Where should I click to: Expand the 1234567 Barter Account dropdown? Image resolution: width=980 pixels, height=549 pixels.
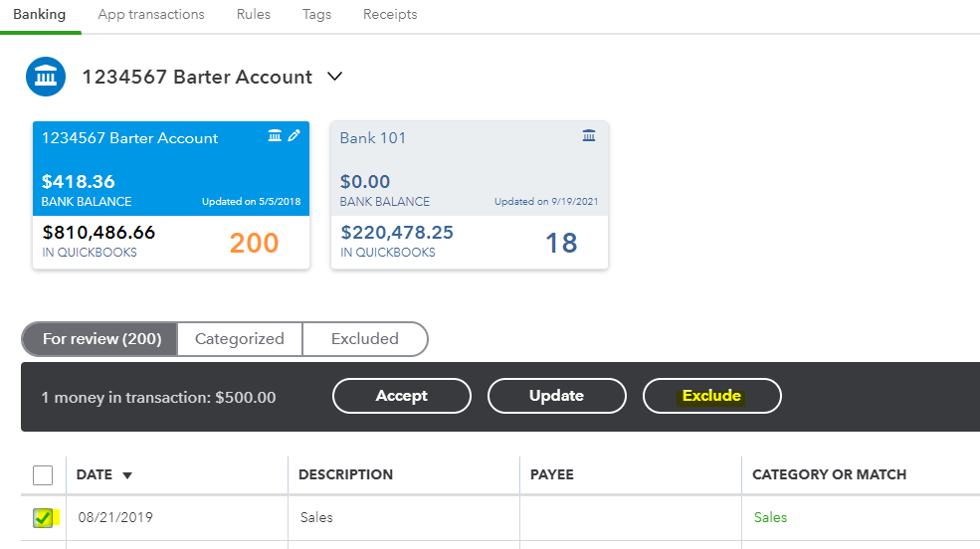point(334,77)
